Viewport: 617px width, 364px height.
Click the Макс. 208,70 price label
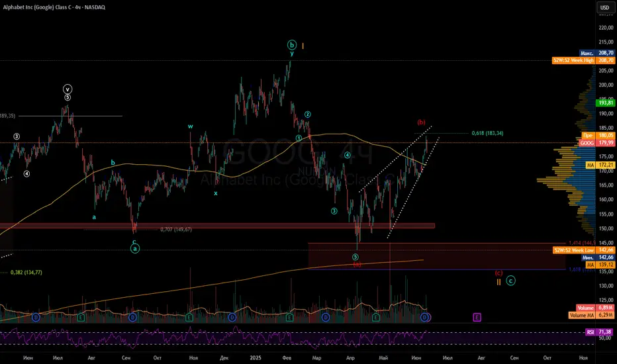point(597,53)
